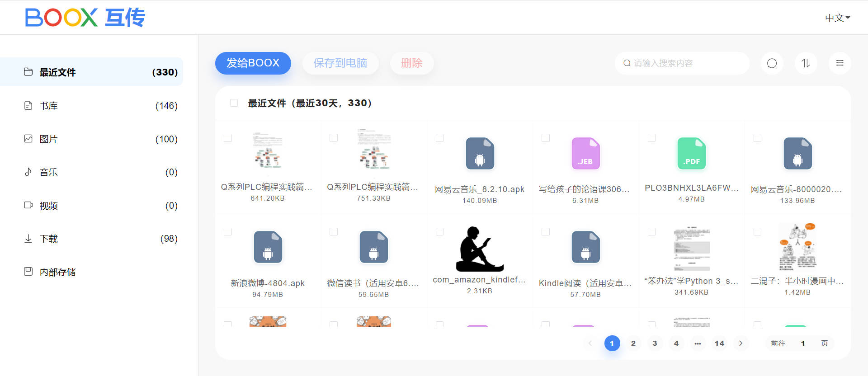
Task: Click the book icon beside 书库
Action: click(x=28, y=105)
